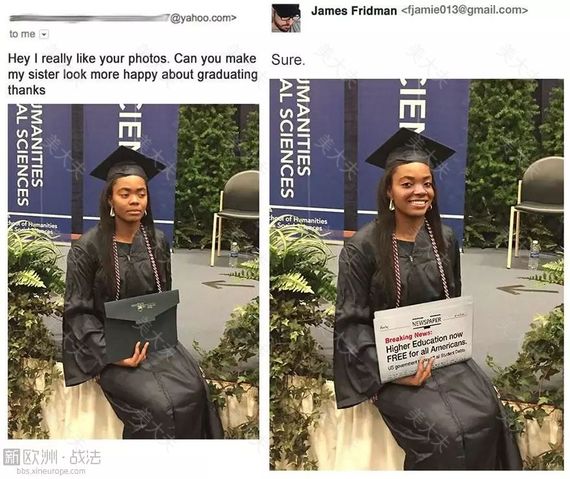Click the graduation cap in the original photo
Image resolution: width=570 pixels, height=479 pixels.
pos(128,164)
